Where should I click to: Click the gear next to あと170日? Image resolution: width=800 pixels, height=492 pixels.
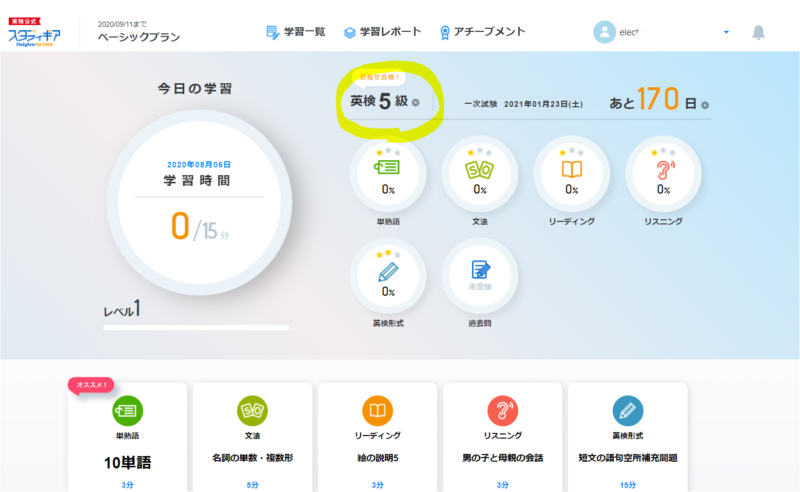[705, 105]
